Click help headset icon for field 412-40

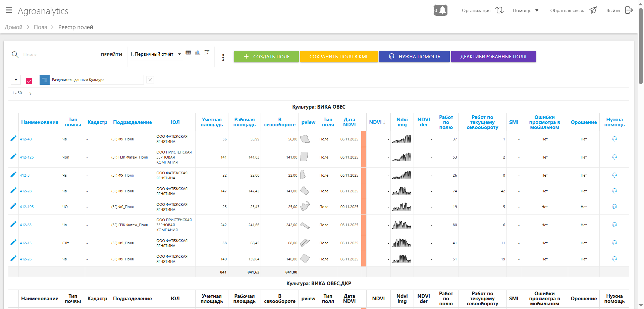(x=614, y=139)
